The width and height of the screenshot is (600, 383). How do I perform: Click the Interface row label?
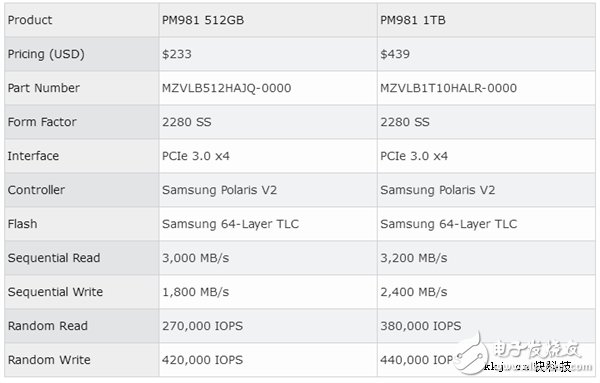[x=33, y=156]
